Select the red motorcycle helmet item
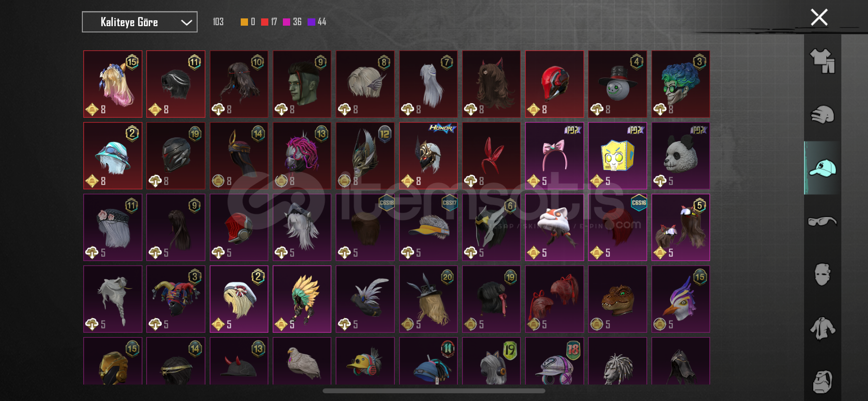The image size is (868, 401). (x=554, y=84)
